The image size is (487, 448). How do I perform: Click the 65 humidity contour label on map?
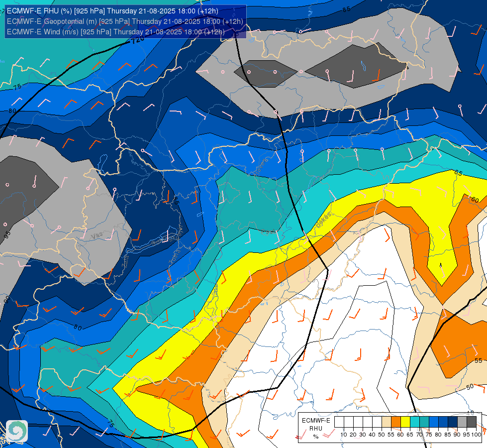click(x=458, y=173)
